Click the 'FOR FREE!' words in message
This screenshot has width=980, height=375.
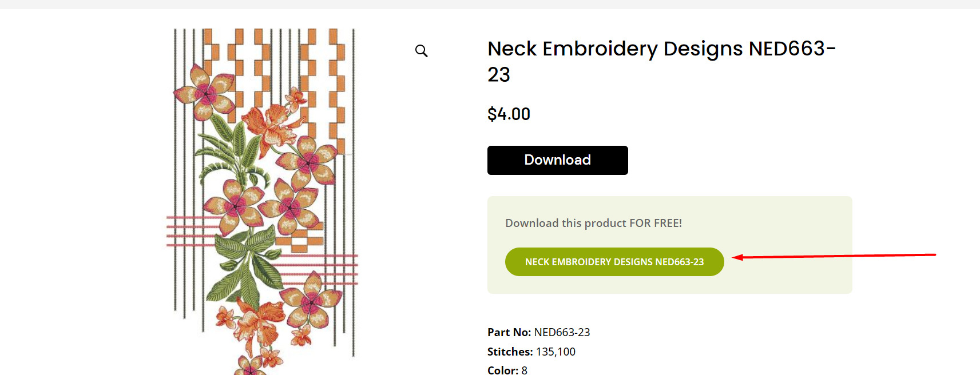click(656, 223)
